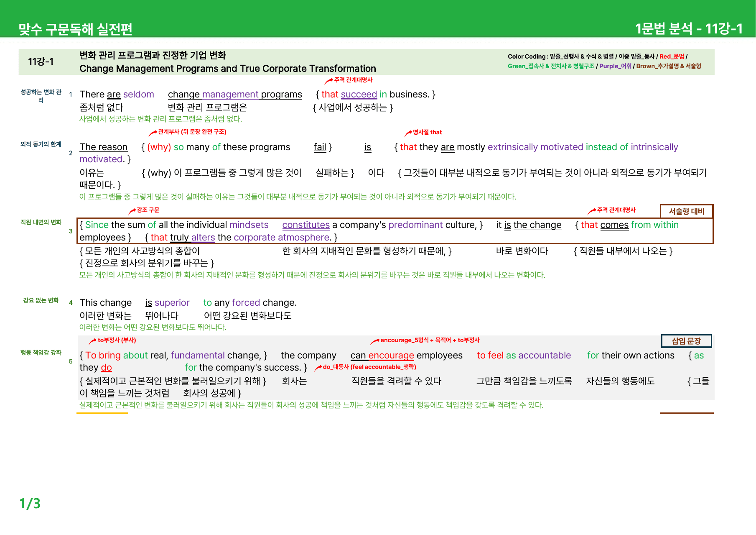Screen dimensions: 756x535
Task: Click 'that comes from within' in sentence 3
Action: 630,225
